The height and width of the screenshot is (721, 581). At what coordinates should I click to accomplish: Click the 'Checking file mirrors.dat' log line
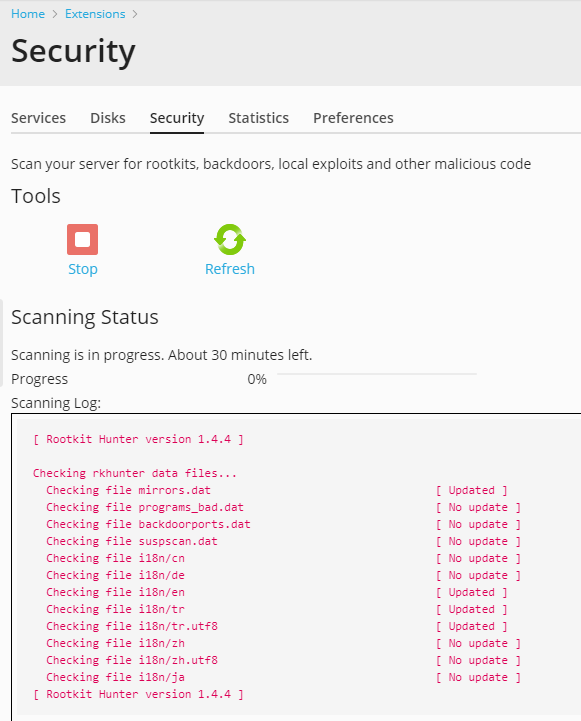128,490
